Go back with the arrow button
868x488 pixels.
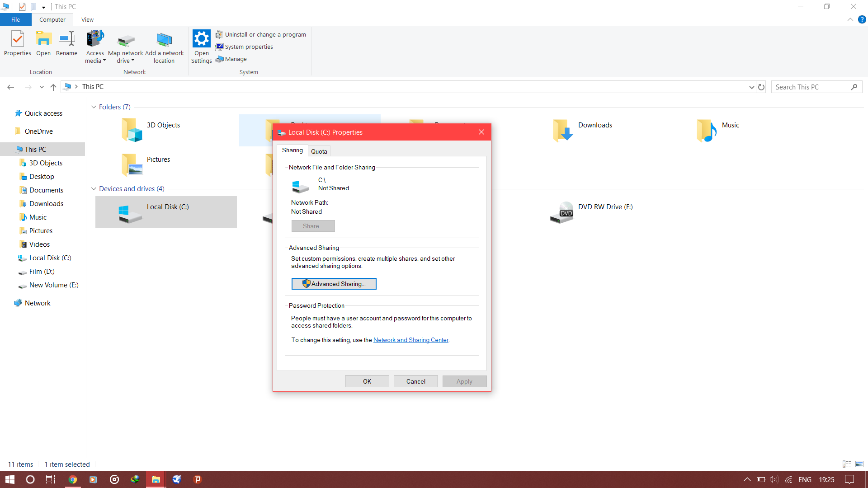click(x=11, y=87)
